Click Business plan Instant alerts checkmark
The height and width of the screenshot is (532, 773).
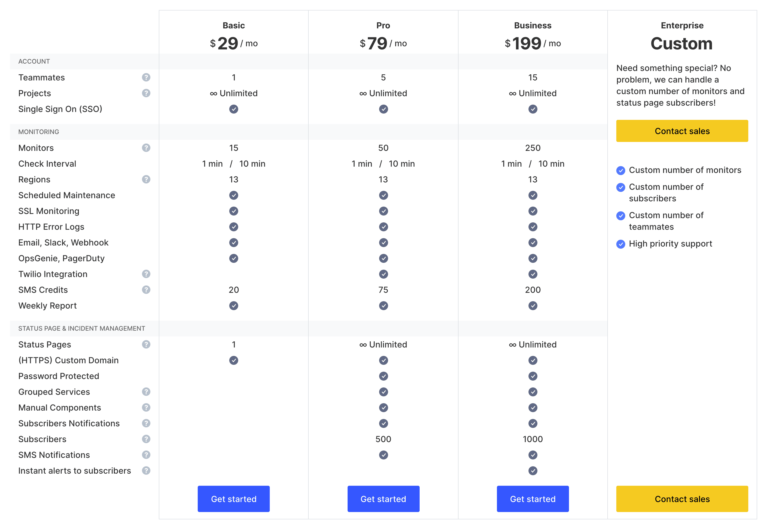(533, 471)
